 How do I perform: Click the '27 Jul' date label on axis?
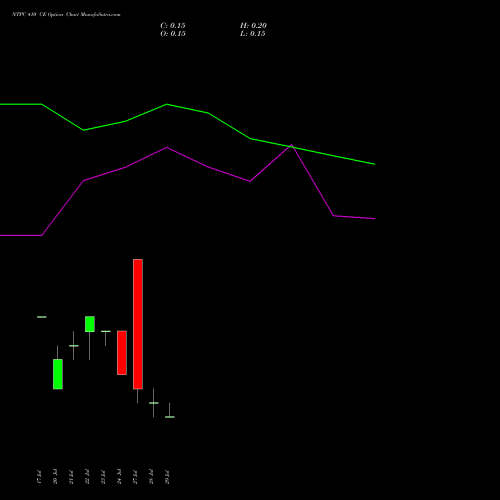point(135,477)
